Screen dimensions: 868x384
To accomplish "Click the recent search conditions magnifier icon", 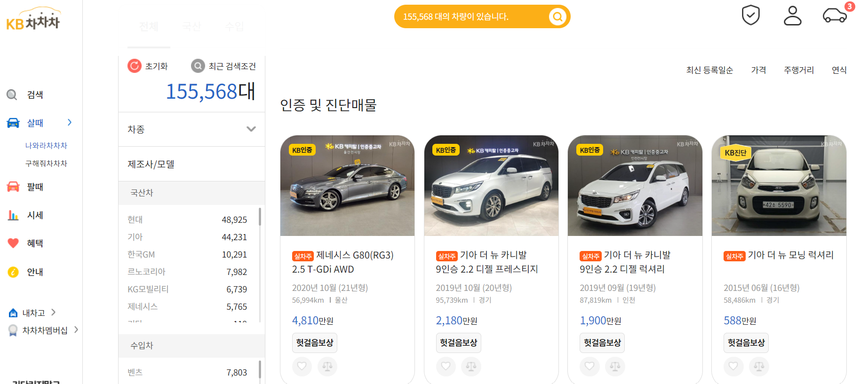I will coord(198,66).
